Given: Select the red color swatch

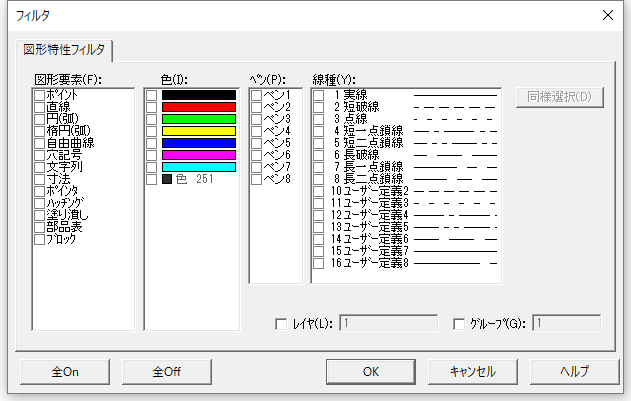Looking at the screenshot, I should [198, 107].
